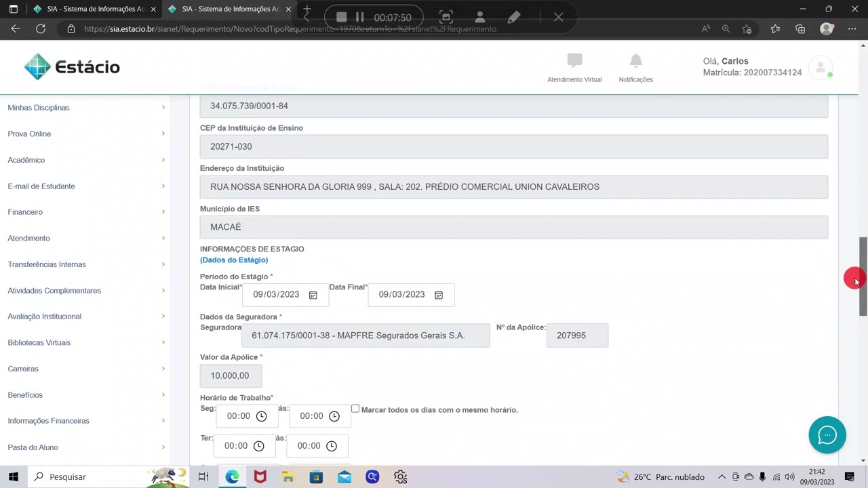
Task: Click the user profile avatar icon
Action: click(821, 67)
